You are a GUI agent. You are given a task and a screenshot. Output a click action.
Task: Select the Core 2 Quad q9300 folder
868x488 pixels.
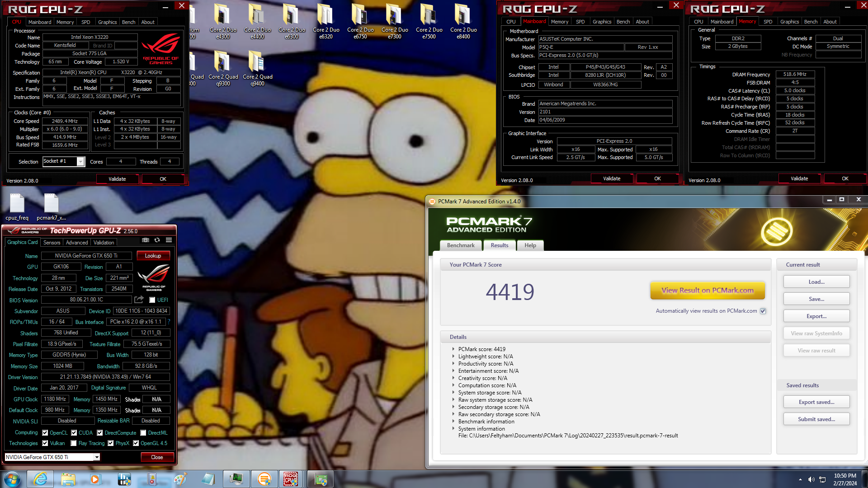coord(223,68)
